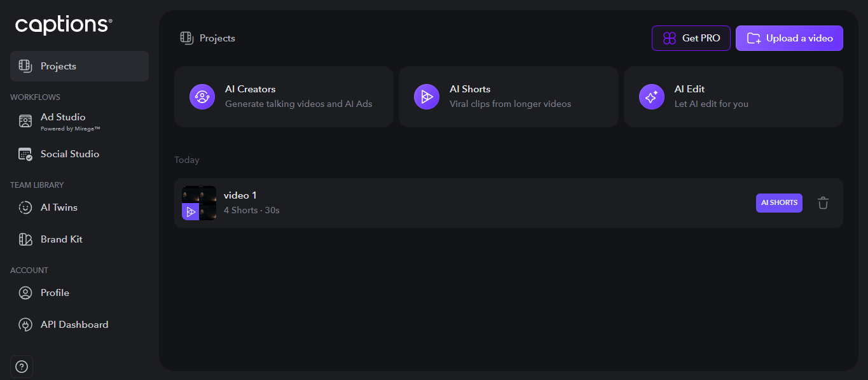Click the AI Twins smiley icon
The image size is (868, 380).
(25, 208)
